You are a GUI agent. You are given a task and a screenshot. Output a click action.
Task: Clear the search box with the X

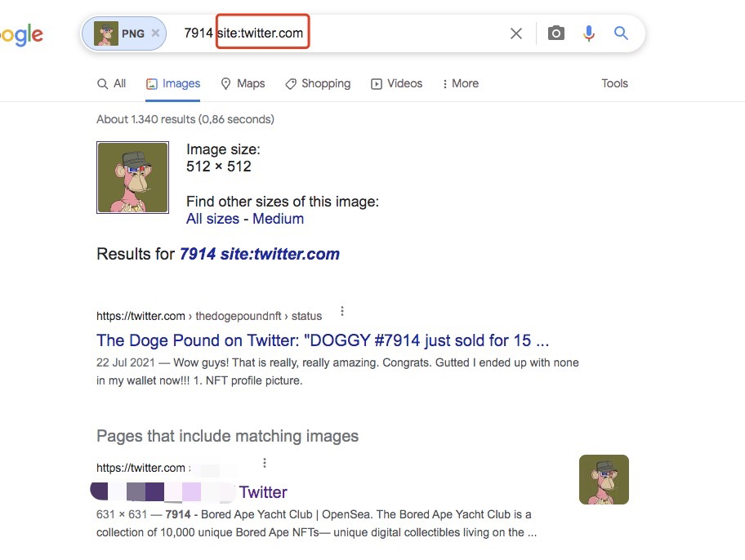pos(516,33)
